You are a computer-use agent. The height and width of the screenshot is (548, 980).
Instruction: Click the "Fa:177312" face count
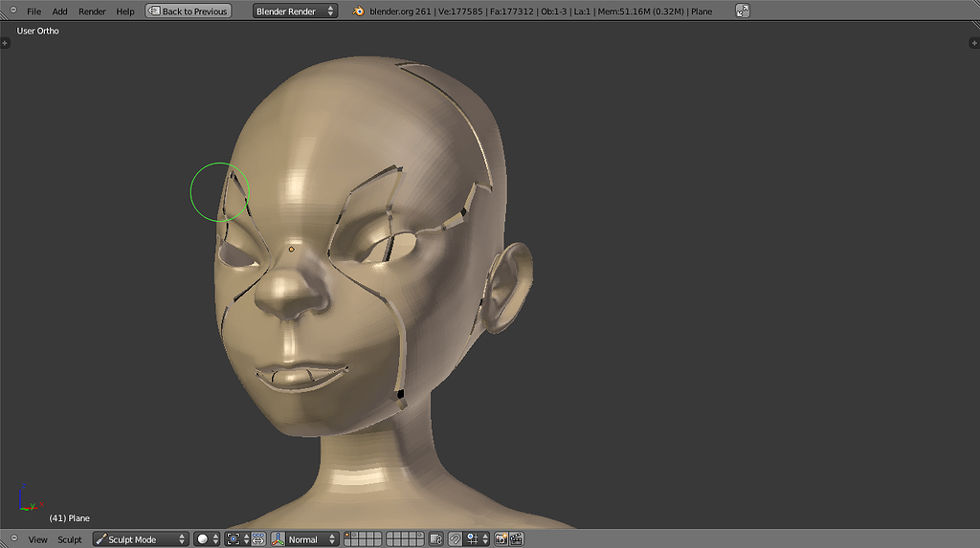click(x=511, y=11)
